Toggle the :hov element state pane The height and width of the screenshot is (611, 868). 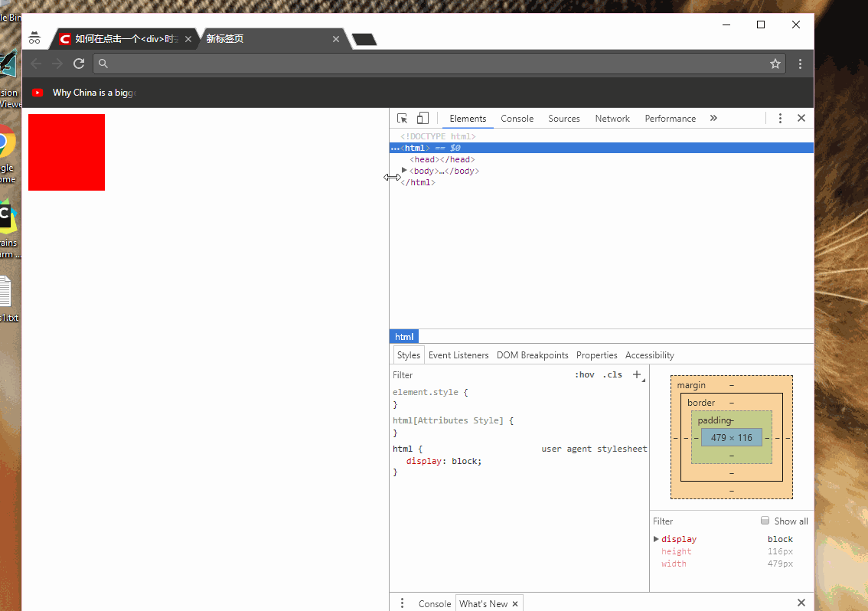tap(585, 375)
